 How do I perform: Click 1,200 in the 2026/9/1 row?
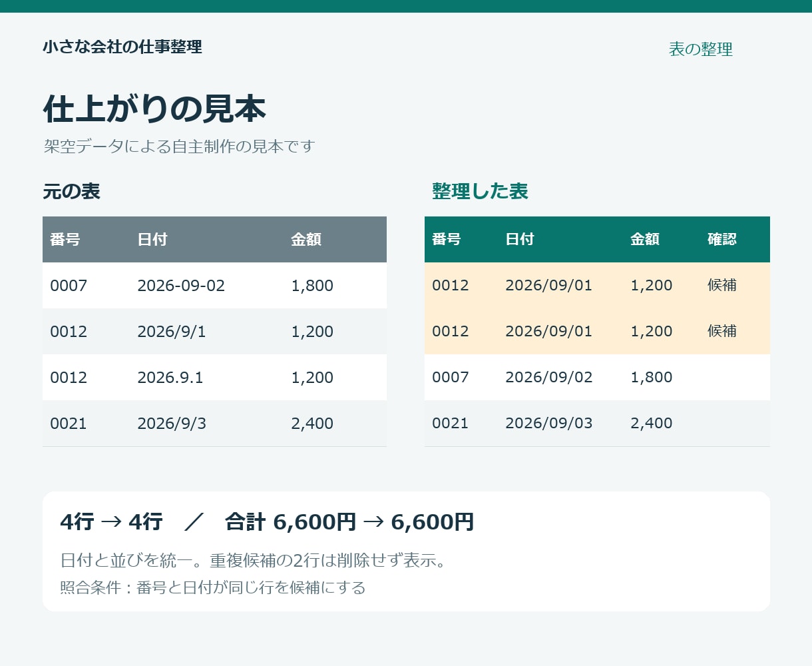[312, 332]
